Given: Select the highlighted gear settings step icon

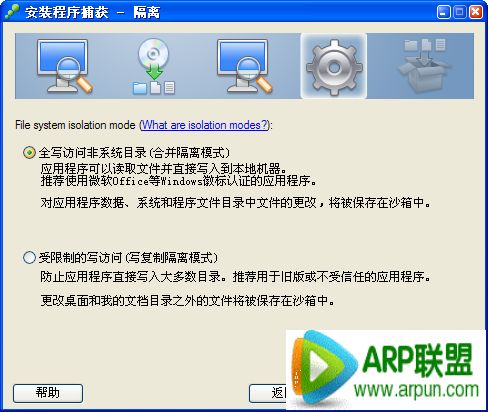Looking at the screenshot, I should click(x=334, y=66).
